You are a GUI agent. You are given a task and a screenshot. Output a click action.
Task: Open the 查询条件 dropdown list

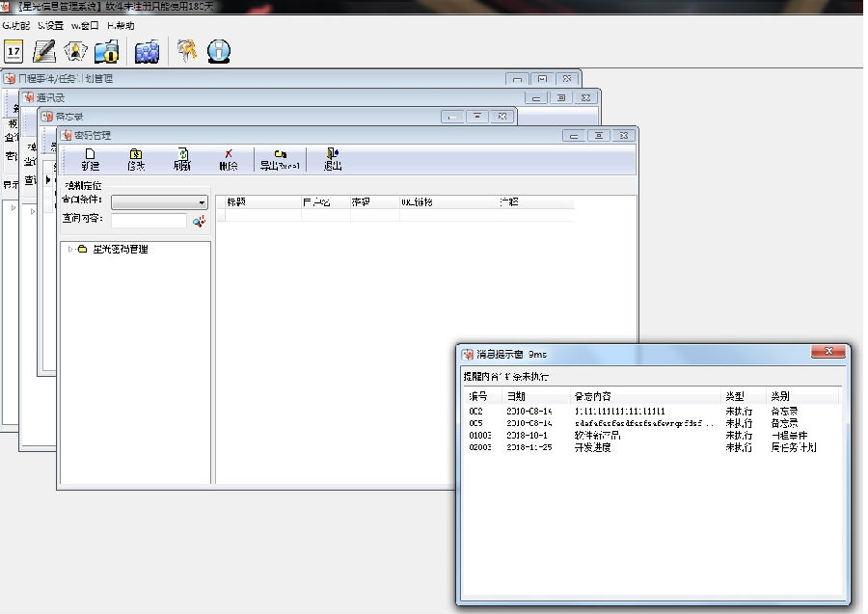click(159, 202)
